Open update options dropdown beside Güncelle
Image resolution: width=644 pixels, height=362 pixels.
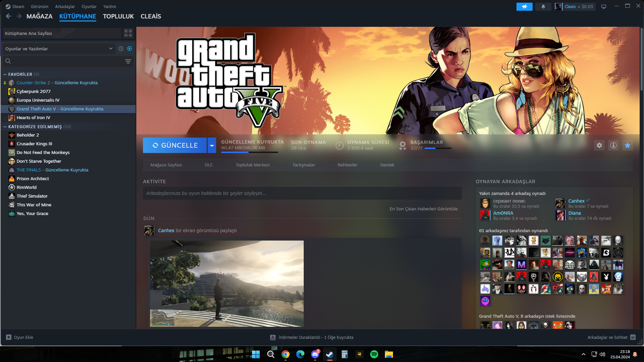[x=212, y=145]
